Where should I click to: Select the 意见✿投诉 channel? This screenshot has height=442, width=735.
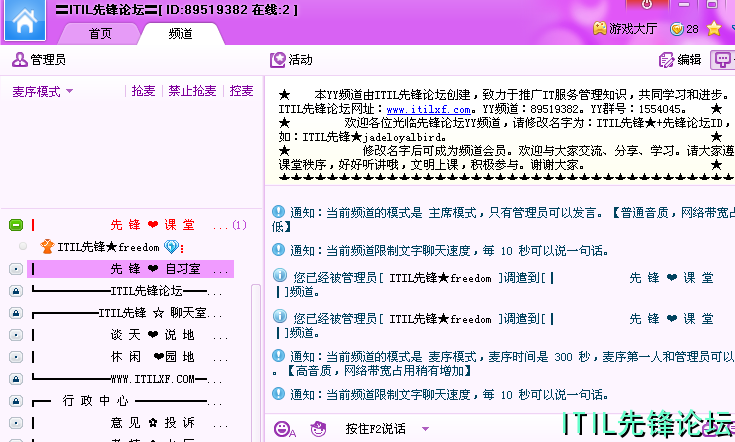click(x=152, y=423)
